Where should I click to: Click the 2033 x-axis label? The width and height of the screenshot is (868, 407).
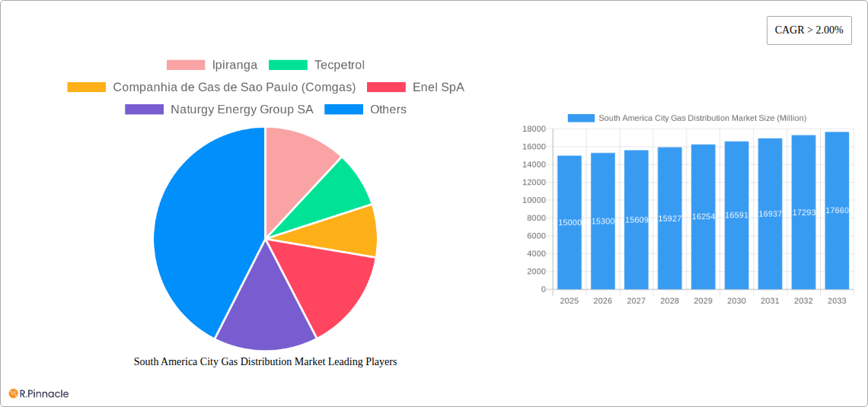coord(837,300)
